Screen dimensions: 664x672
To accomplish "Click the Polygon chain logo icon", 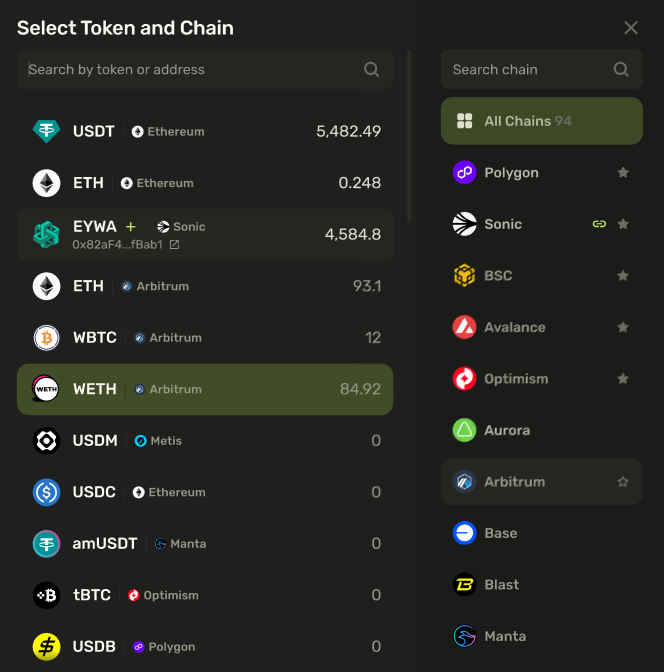I will tap(464, 173).
